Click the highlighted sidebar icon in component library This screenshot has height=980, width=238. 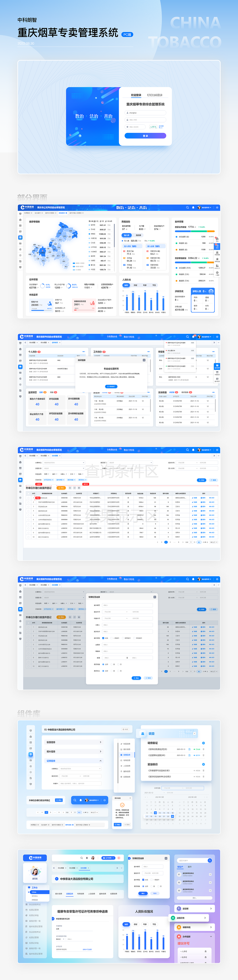pos(31,754)
